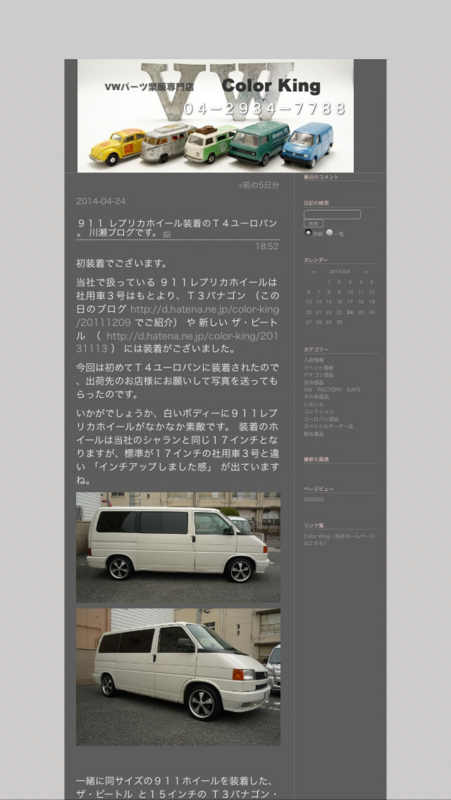Open the コレクション category
Screen dimensions: 451x800
coord(319,412)
